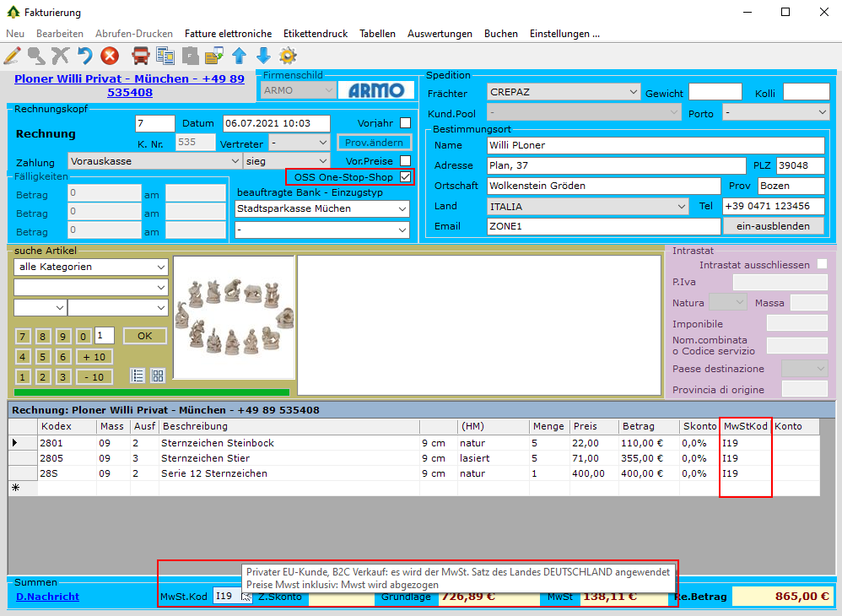This screenshot has width=842, height=616.
Task: Click the Sternzeichen figurines product thumbnail
Action: (234, 317)
